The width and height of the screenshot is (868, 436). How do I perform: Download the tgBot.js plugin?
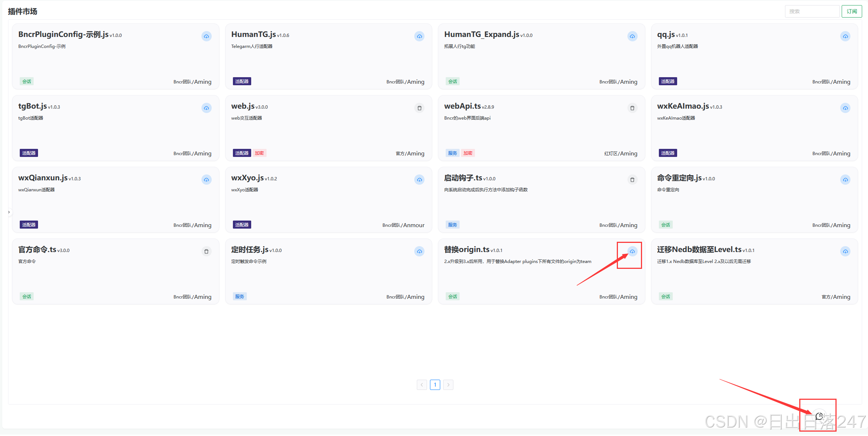pyautogui.click(x=206, y=108)
